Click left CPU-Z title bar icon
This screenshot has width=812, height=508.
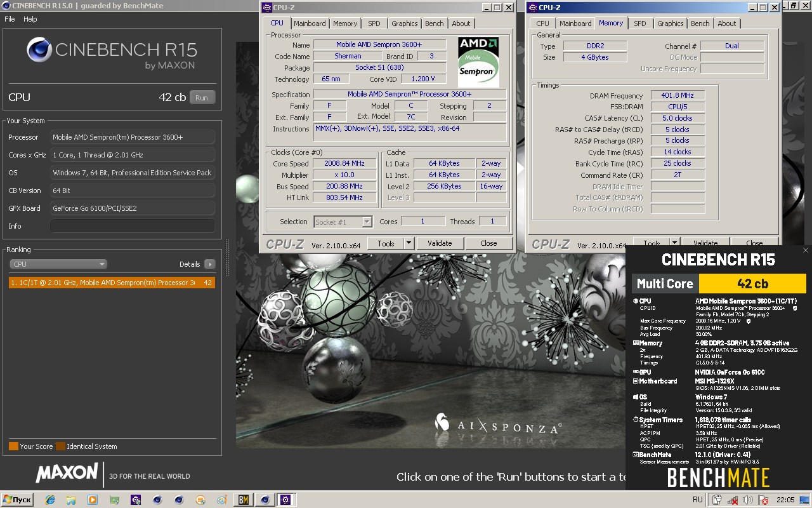coord(266,7)
